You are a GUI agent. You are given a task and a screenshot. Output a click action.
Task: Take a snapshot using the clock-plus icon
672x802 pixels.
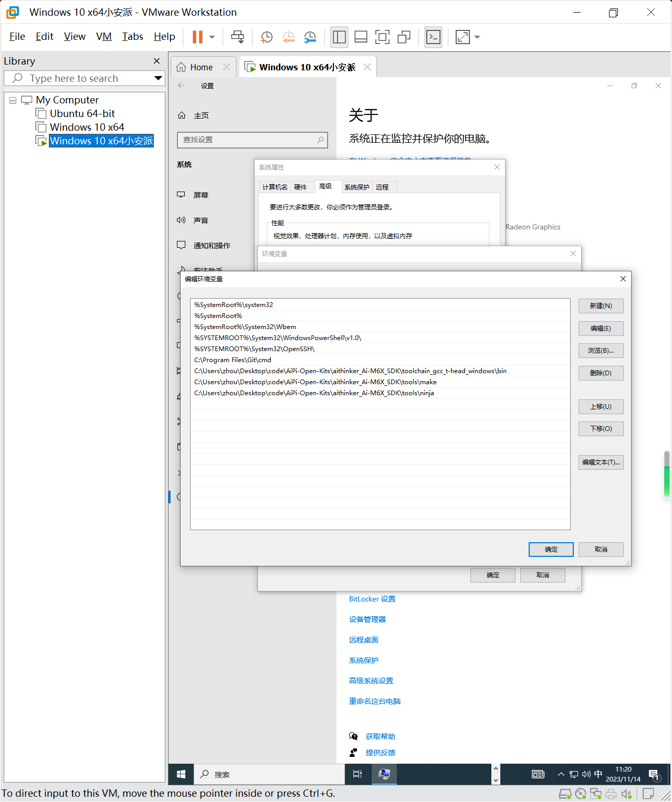pyautogui.click(x=267, y=37)
